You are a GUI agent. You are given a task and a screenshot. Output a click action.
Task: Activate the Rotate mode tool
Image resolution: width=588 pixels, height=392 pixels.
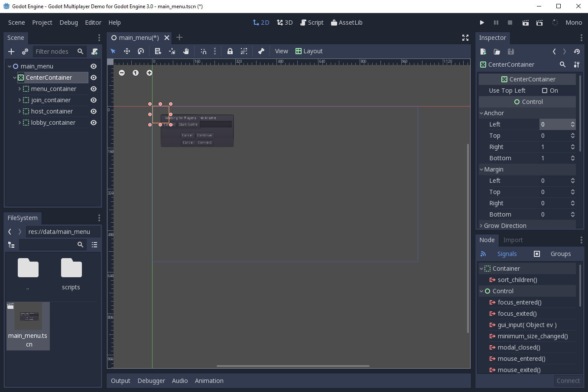click(x=140, y=51)
